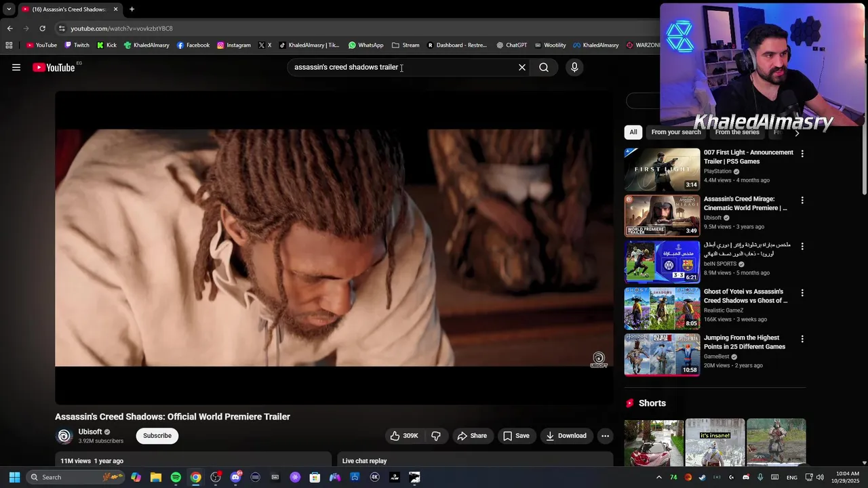This screenshot has height=488, width=868.
Task: Like the video with the thumbs up
Action: pos(404,436)
